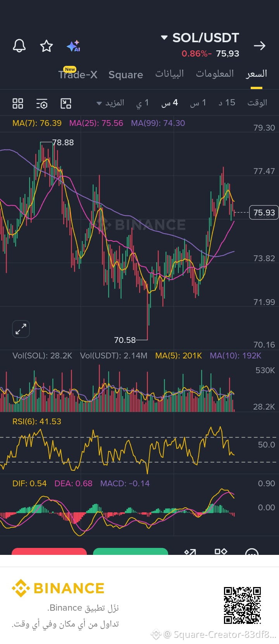Select 4 س interval
This screenshot has width=279, height=644.
coord(169,103)
